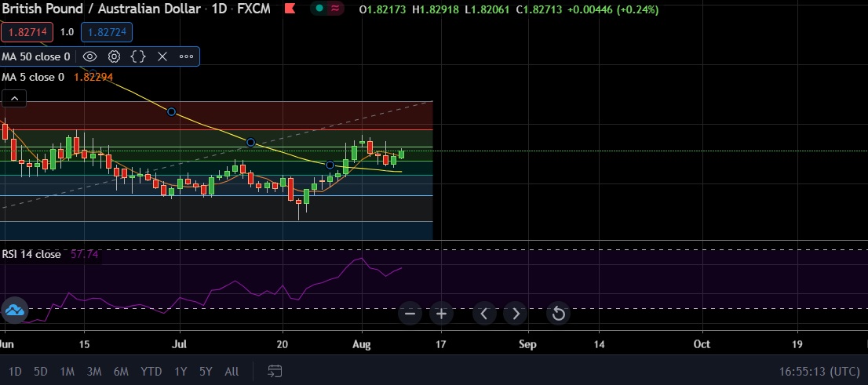The height and width of the screenshot is (385, 868).
Task: Click the 17 date label on the time axis
Action: pyautogui.click(x=440, y=344)
